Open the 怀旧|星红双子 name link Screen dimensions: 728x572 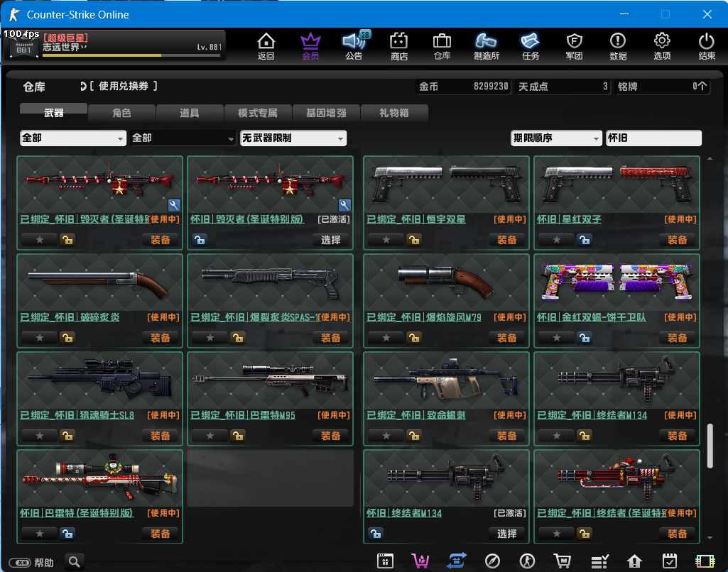click(569, 219)
